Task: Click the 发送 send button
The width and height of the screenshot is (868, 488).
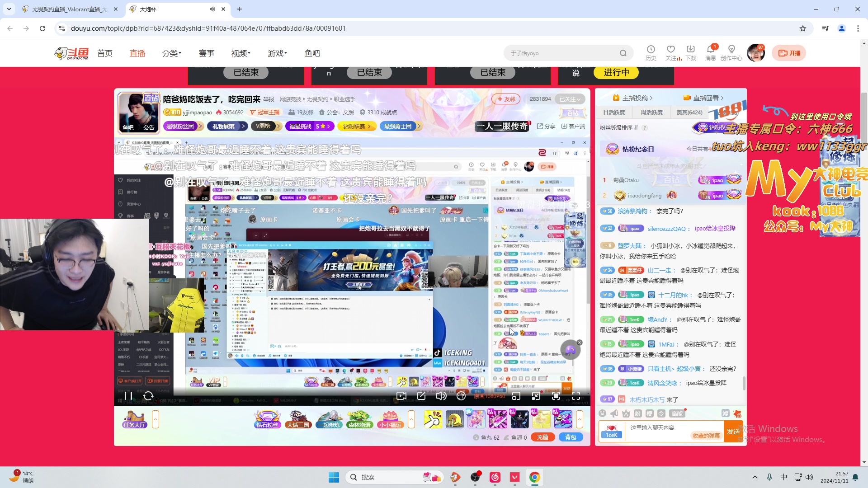Action: pyautogui.click(x=733, y=432)
